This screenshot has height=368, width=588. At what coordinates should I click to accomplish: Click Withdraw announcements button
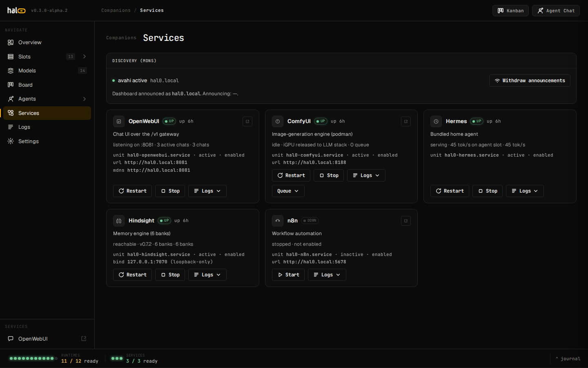[x=530, y=81]
